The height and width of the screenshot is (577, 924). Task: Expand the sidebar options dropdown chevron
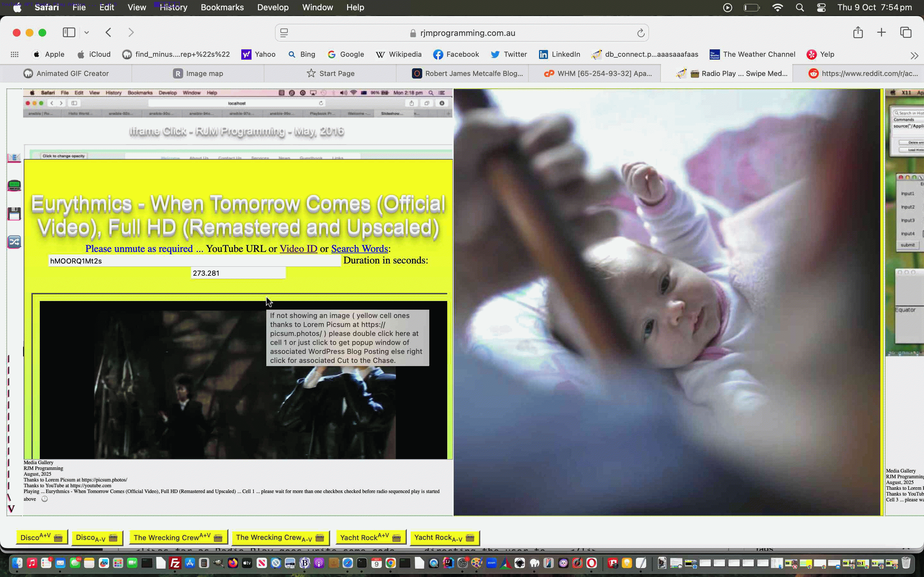coord(87,32)
